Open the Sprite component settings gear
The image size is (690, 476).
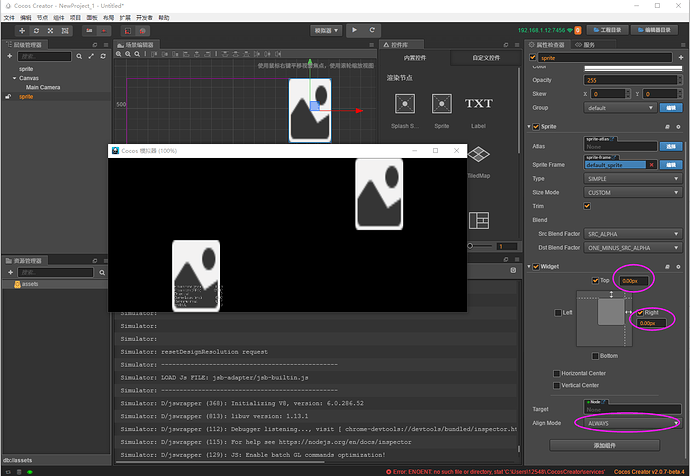678,127
